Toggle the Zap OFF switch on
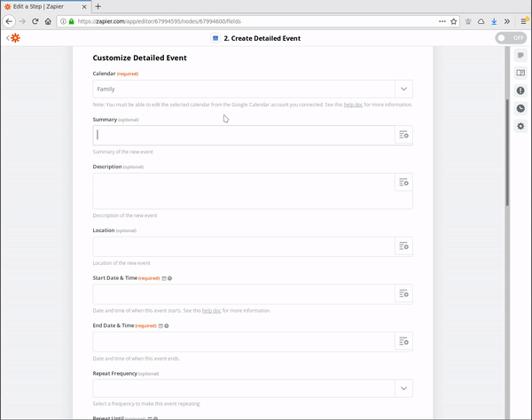This screenshot has height=420, width=532. tap(511, 38)
